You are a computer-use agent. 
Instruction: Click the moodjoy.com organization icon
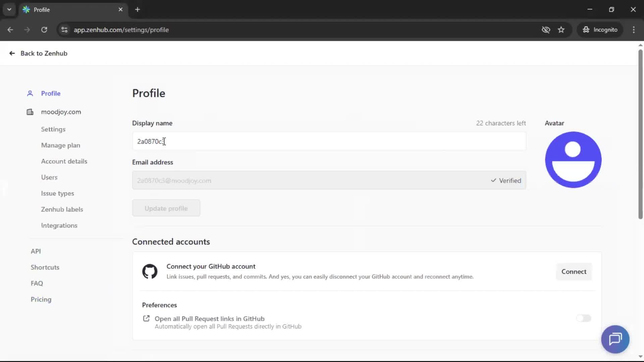coord(30,112)
